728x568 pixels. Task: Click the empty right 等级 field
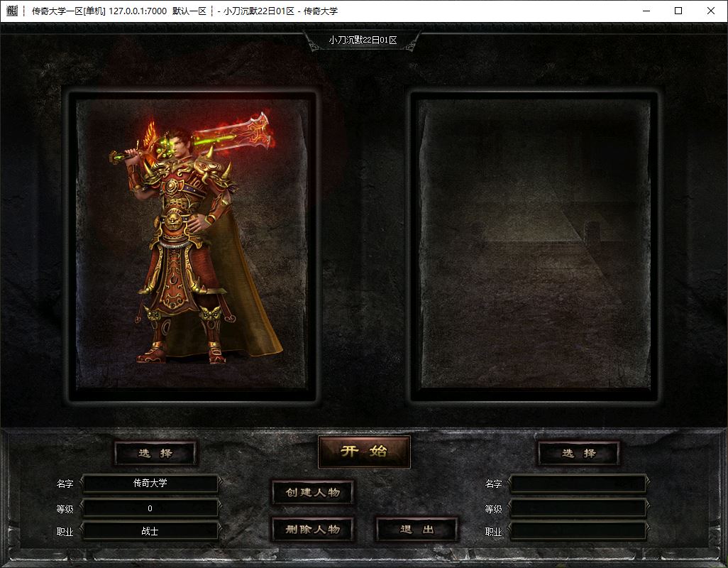[x=578, y=508]
